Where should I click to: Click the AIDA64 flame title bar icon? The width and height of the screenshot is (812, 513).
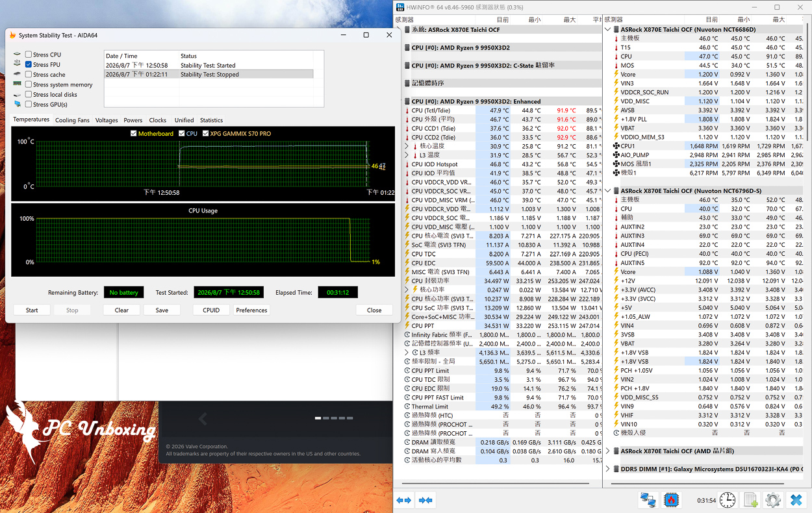tap(12, 35)
